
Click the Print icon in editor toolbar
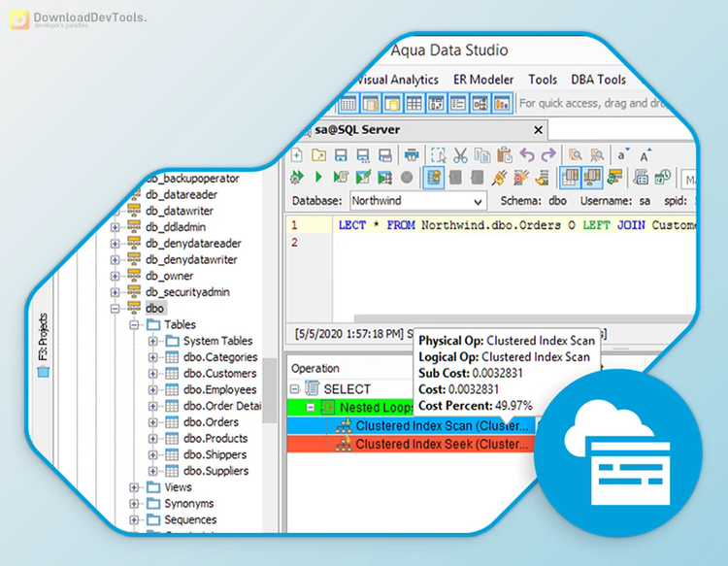coord(412,155)
